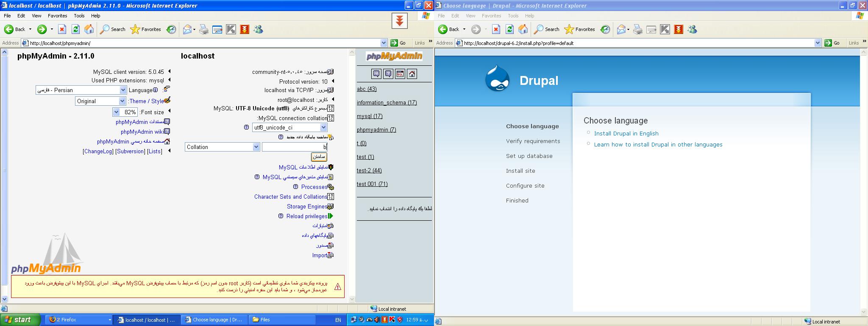Open File menu in phpMyAdmin window
Image resolution: width=868 pixels, height=326 pixels.
(x=7, y=16)
